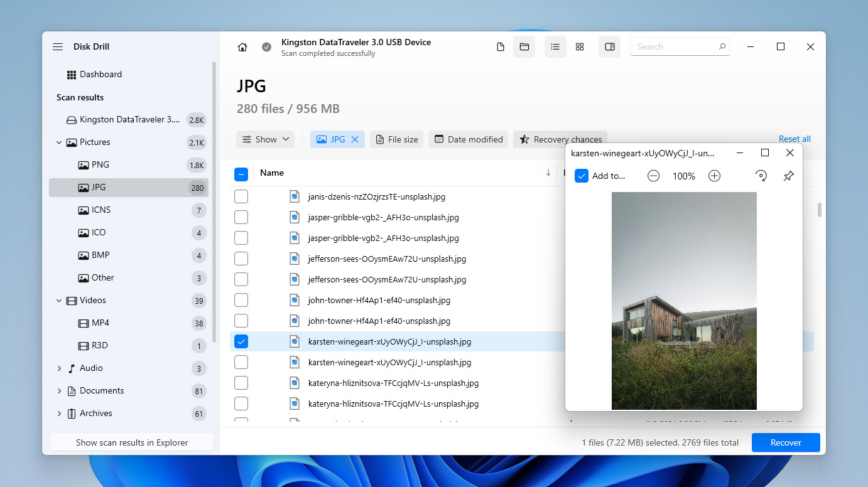
Task: Rotate the preview image
Action: pos(761,176)
